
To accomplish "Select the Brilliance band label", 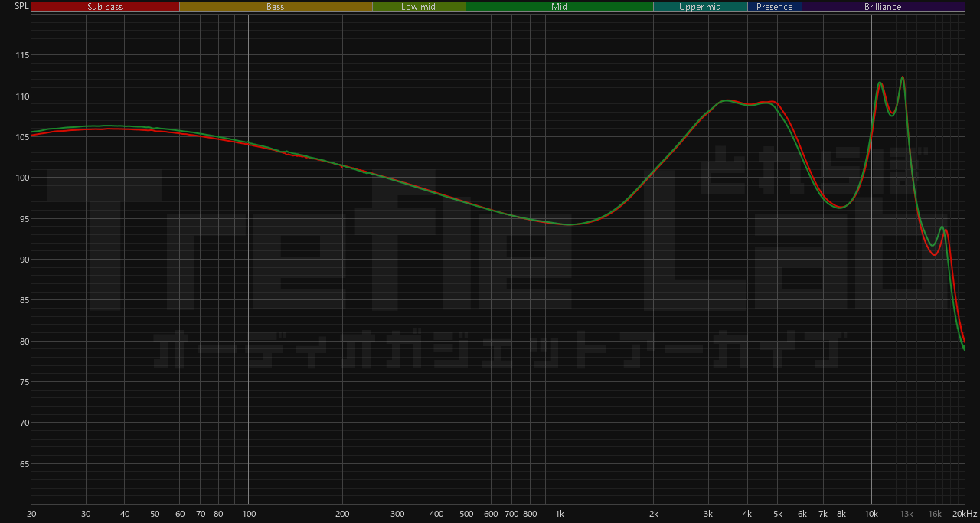I will coord(883,7).
